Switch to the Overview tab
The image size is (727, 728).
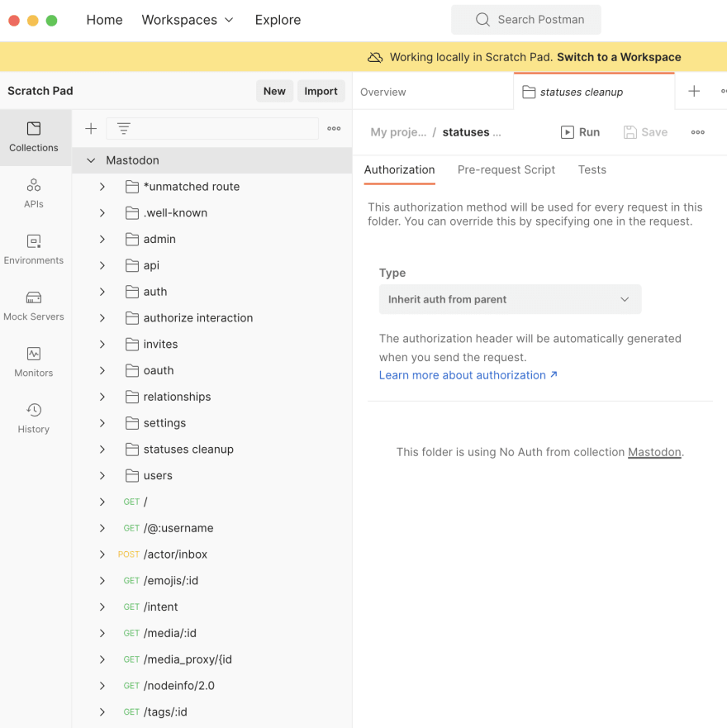coord(383,92)
